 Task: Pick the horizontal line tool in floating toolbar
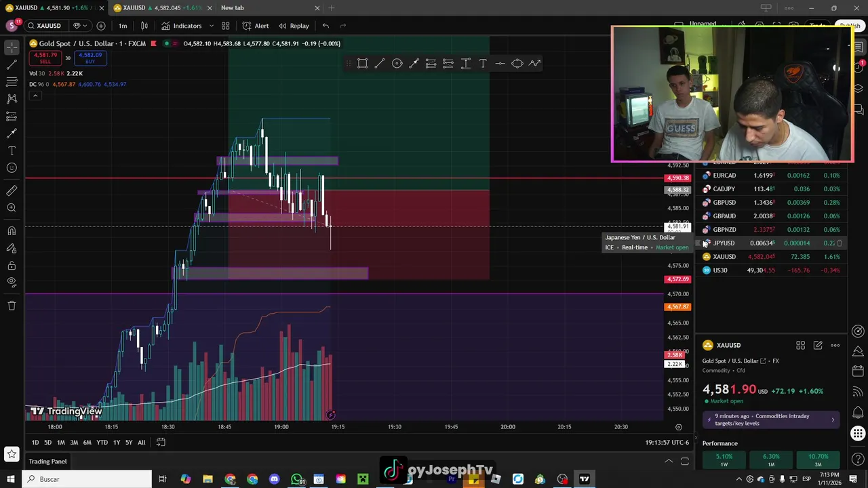pos(500,64)
